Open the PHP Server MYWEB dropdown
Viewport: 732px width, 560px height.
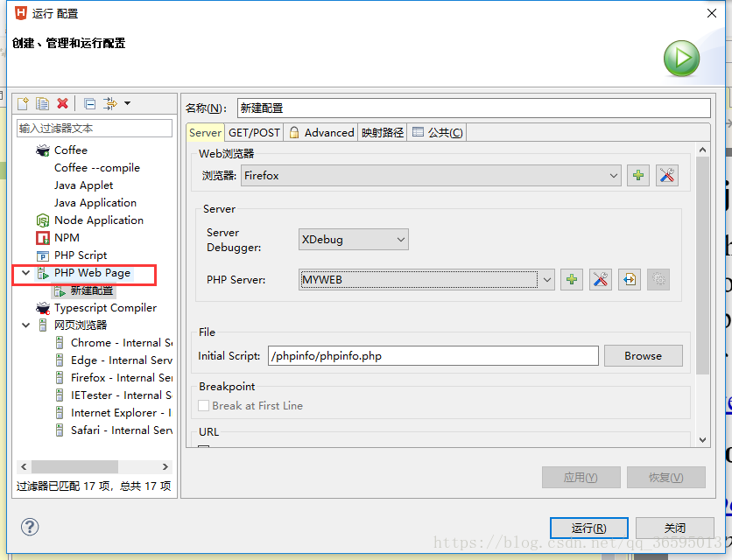[x=426, y=279]
